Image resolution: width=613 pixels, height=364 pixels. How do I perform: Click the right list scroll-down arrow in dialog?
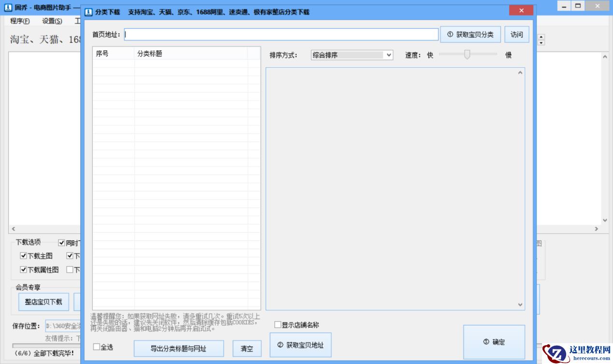click(520, 305)
